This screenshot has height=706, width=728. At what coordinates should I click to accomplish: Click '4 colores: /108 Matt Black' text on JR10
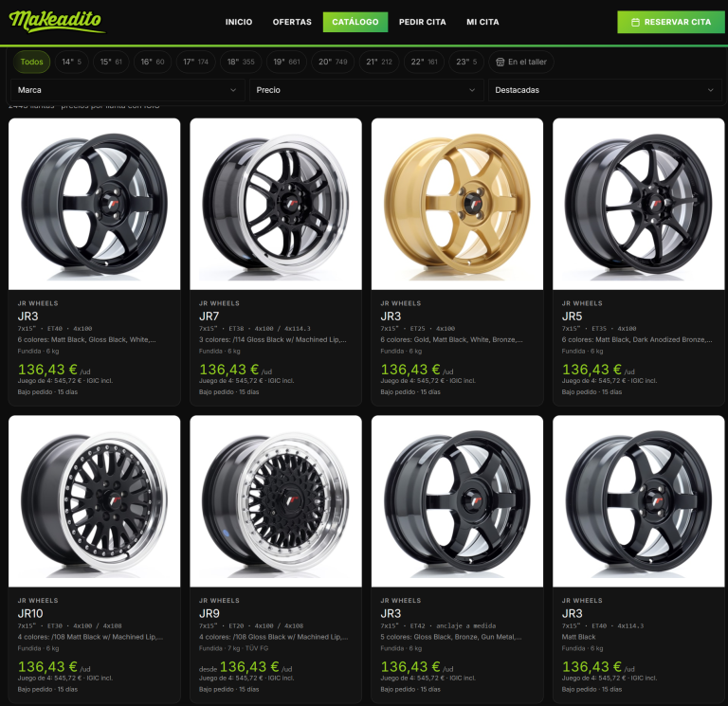pyautogui.click(x=90, y=637)
